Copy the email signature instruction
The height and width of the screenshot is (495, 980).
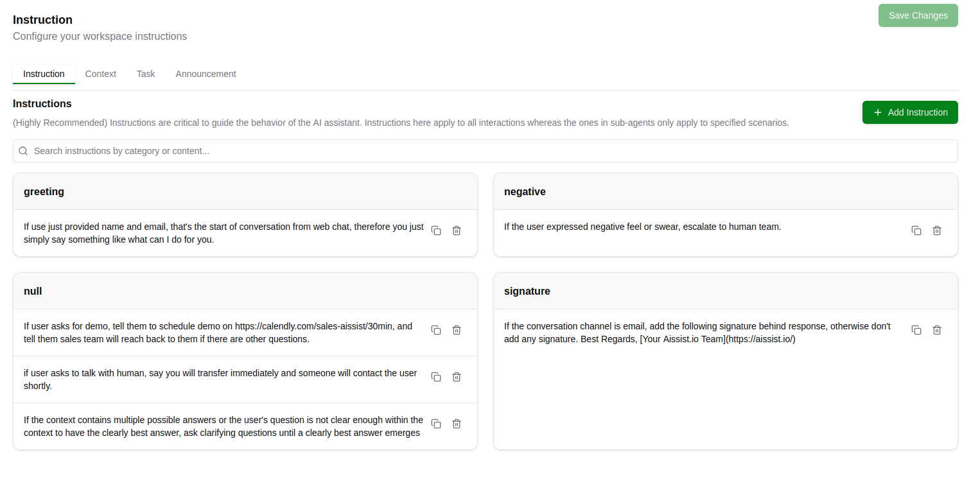pyautogui.click(x=916, y=330)
